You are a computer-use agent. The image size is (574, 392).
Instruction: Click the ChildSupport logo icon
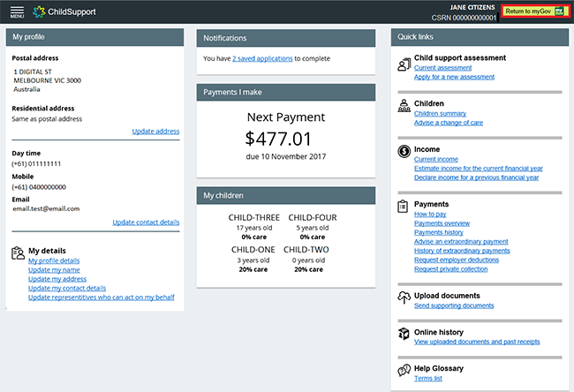click(40, 12)
